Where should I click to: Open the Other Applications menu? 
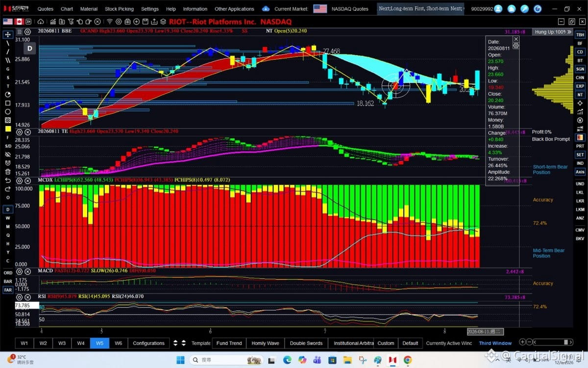pyautogui.click(x=234, y=9)
